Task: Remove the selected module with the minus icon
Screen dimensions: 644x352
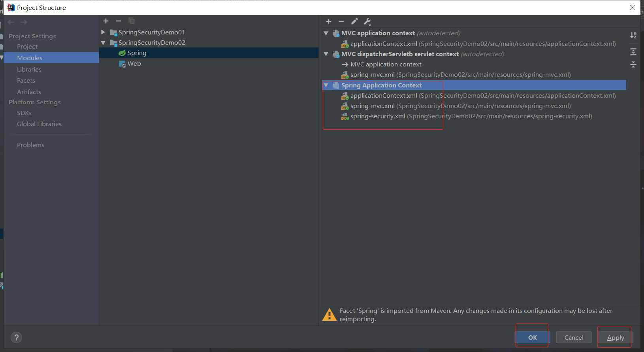Action: coord(119,21)
